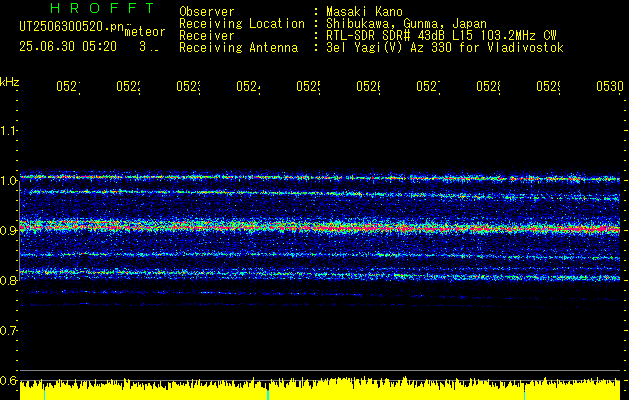
Task: Click the 0523 time marker
Action: pyautogui.click(x=189, y=86)
